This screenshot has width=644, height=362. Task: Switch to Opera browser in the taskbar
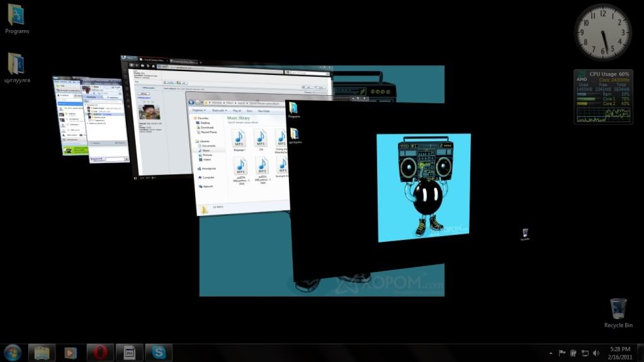point(100,353)
